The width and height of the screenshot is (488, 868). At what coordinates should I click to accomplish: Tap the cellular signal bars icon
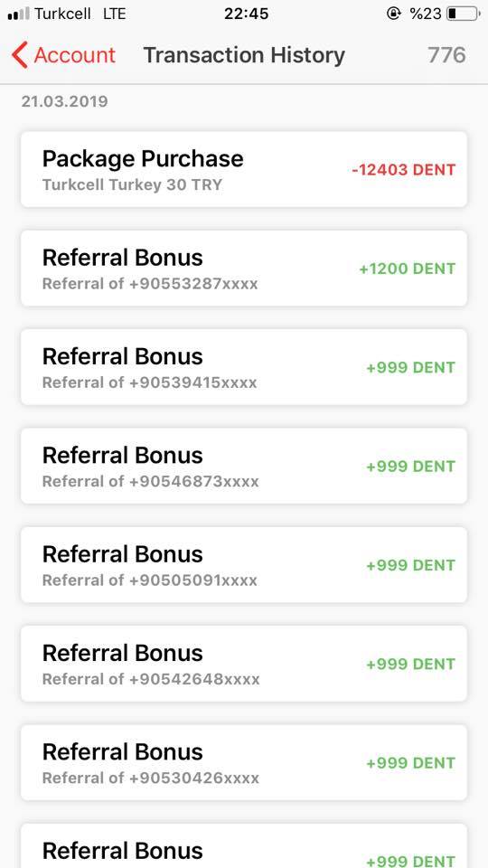pos(19,14)
